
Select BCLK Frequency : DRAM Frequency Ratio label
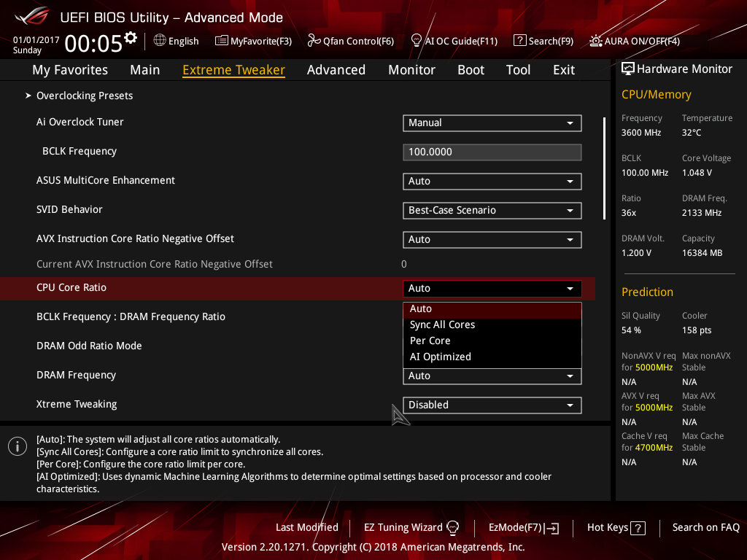click(131, 316)
